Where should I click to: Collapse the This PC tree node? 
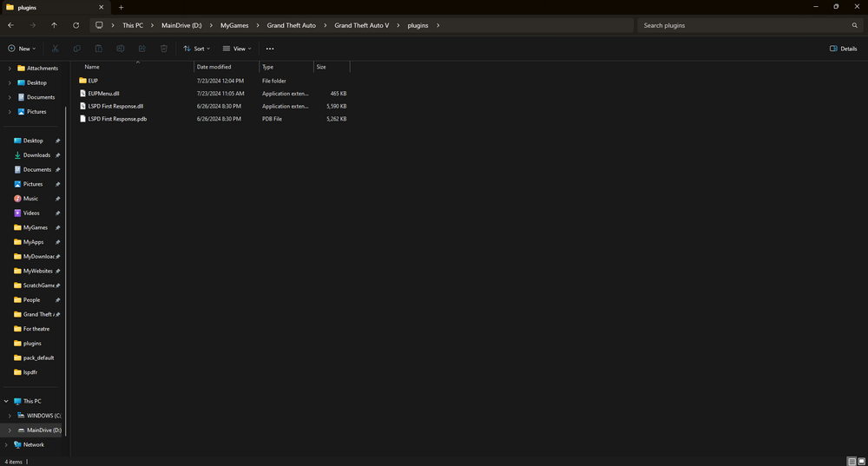[6, 401]
